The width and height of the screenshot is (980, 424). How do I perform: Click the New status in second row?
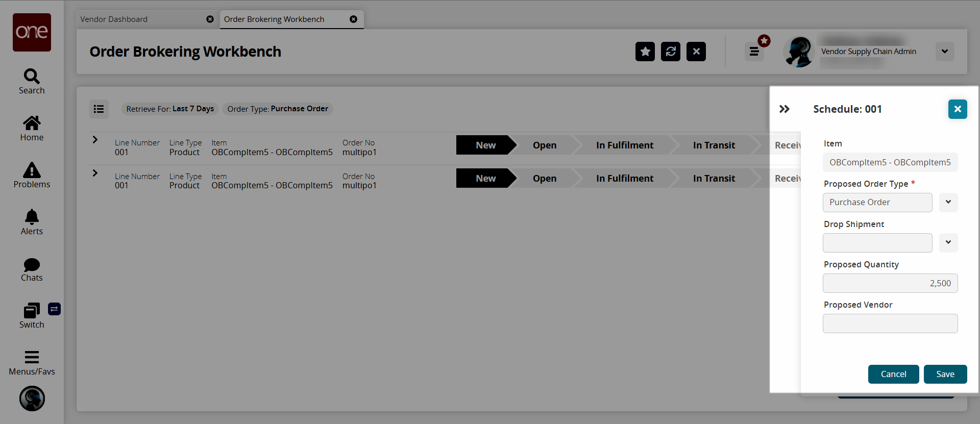click(486, 179)
